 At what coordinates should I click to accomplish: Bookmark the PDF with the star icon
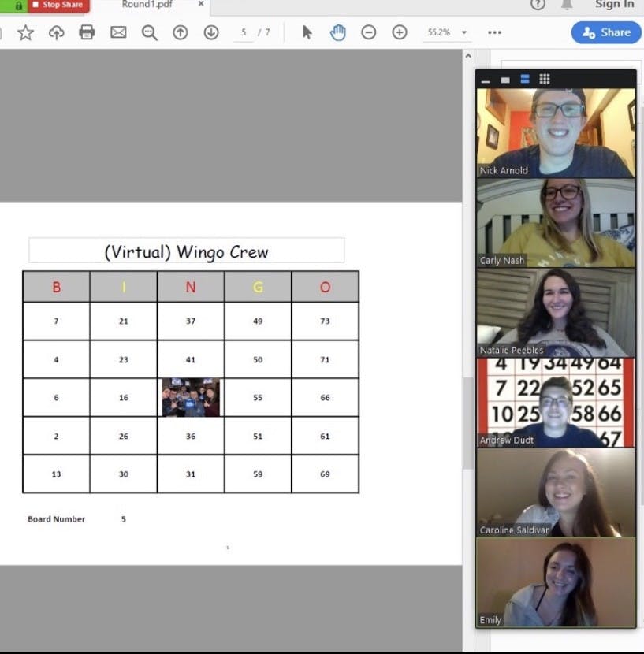(25, 32)
